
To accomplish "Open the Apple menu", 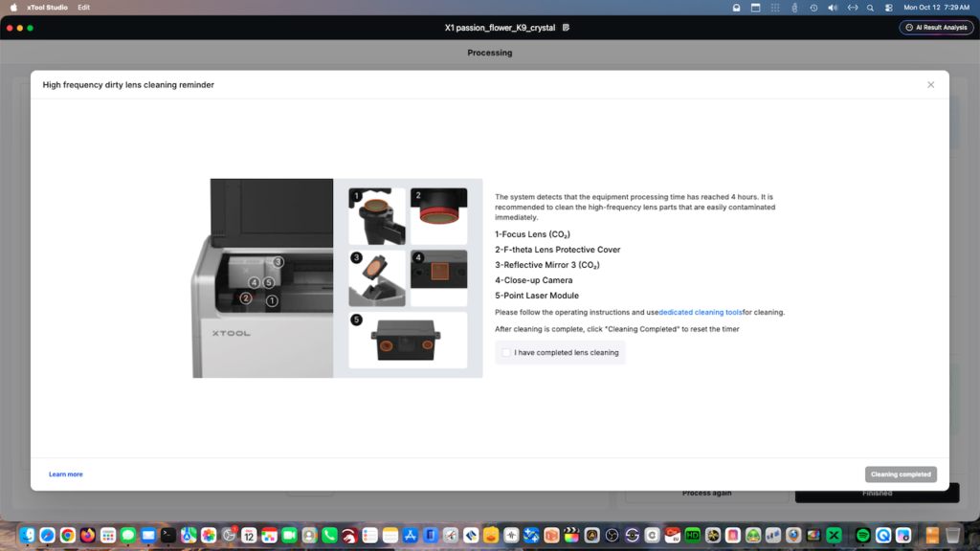I will tap(13, 8).
